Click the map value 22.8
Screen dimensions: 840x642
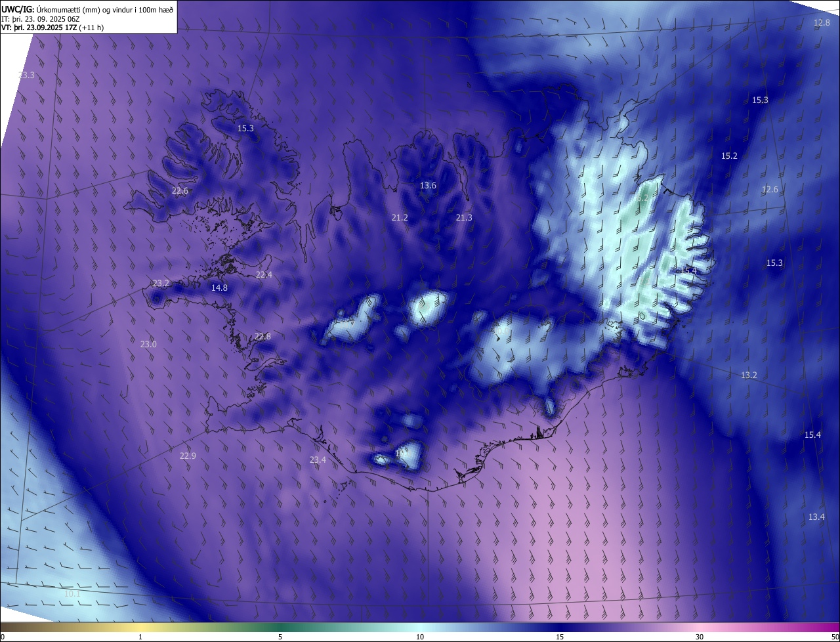click(x=262, y=337)
